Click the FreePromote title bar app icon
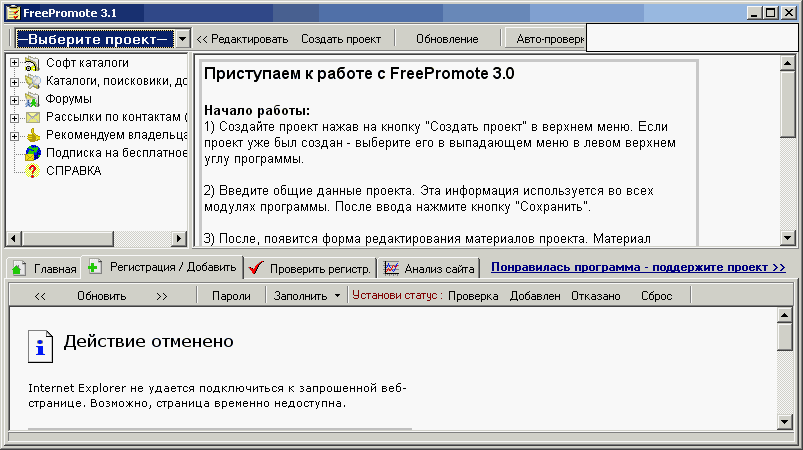 click(13, 13)
